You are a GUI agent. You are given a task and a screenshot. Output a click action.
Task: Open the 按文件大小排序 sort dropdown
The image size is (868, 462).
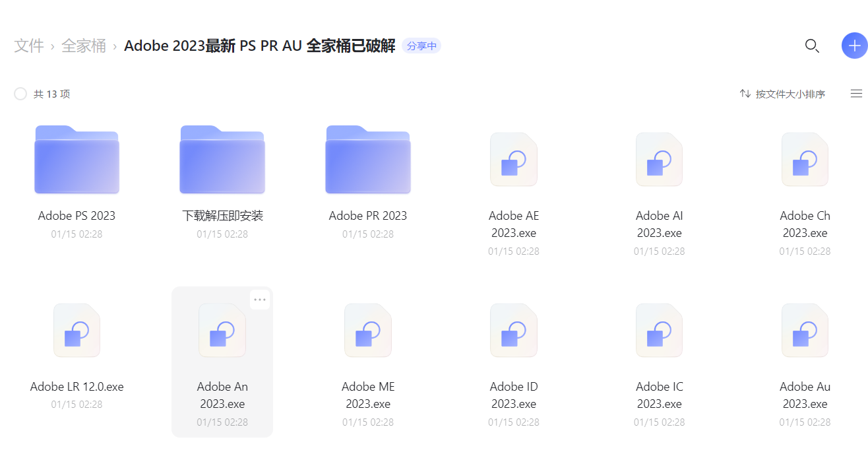pos(783,94)
